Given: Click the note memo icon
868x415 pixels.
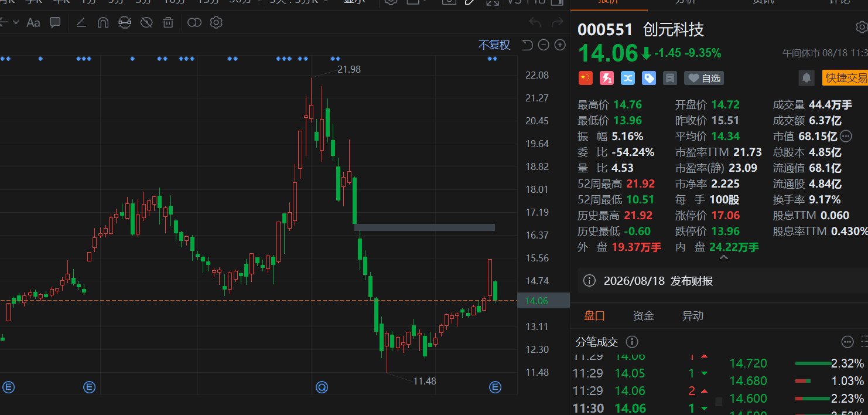Looking at the screenshot, I should point(669,77).
